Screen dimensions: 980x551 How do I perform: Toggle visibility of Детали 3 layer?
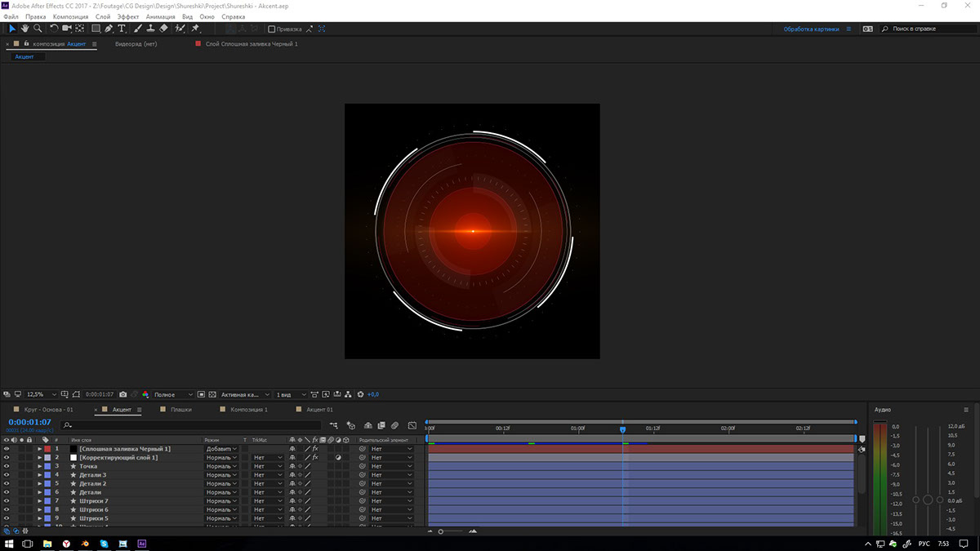[7, 475]
